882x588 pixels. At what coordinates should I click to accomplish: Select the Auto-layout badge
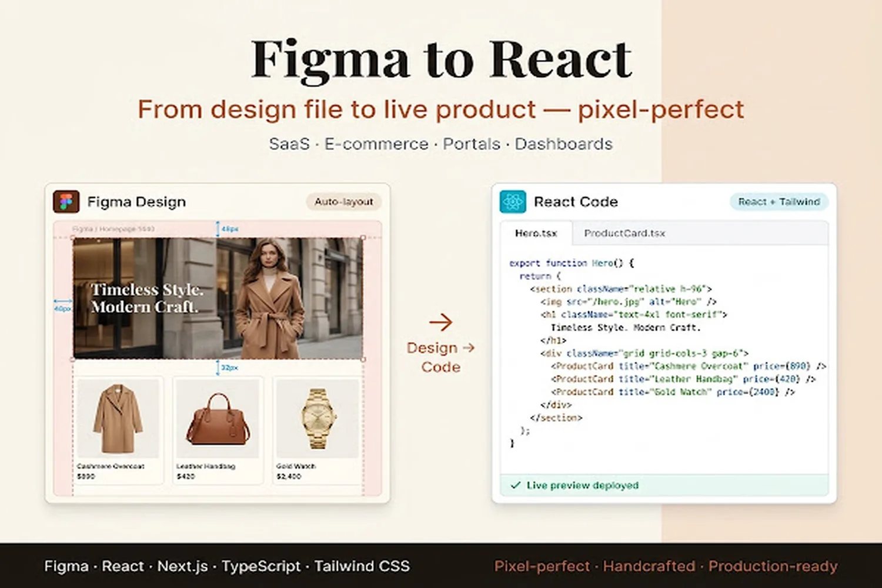(x=344, y=202)
